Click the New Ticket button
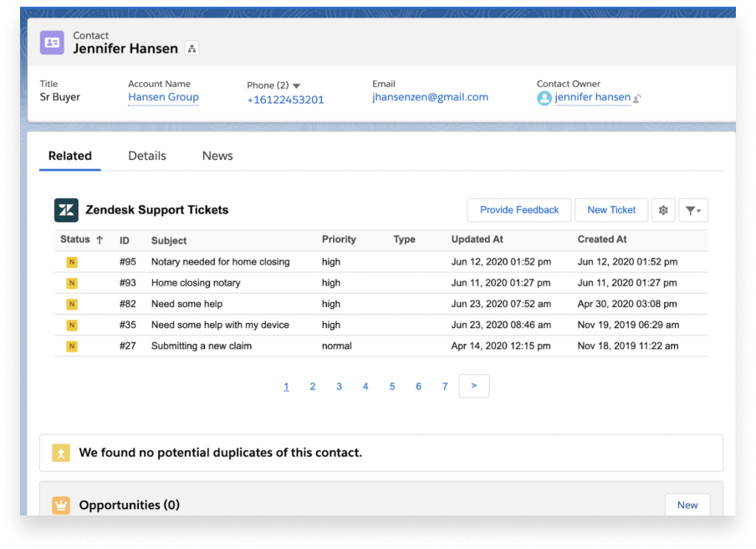This screenshot has width=756, height=549. [x=611, y=210]
